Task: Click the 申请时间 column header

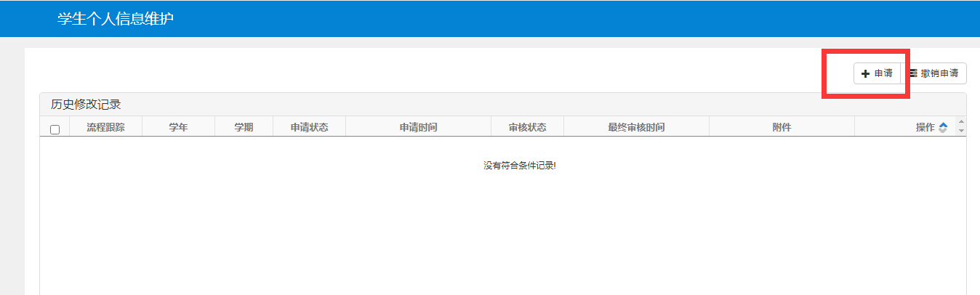Action: point(418,128)
